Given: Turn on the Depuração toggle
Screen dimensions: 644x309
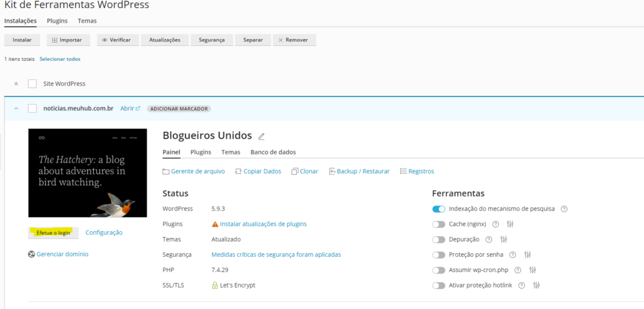Looking at the screenshot, I should [x=438, y=240].
